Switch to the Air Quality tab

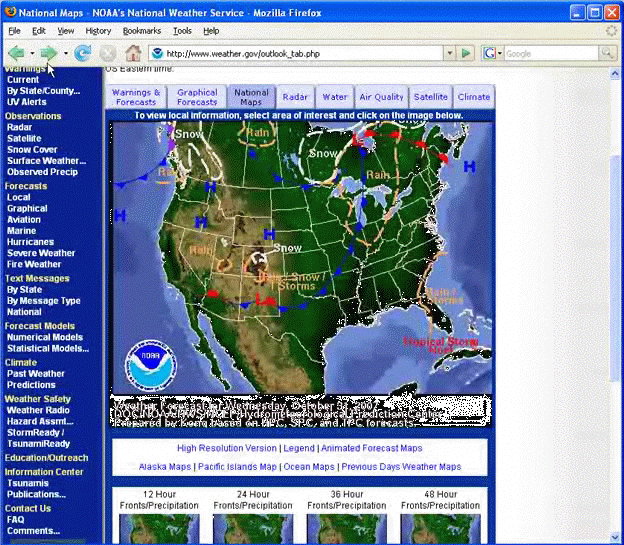381,97
